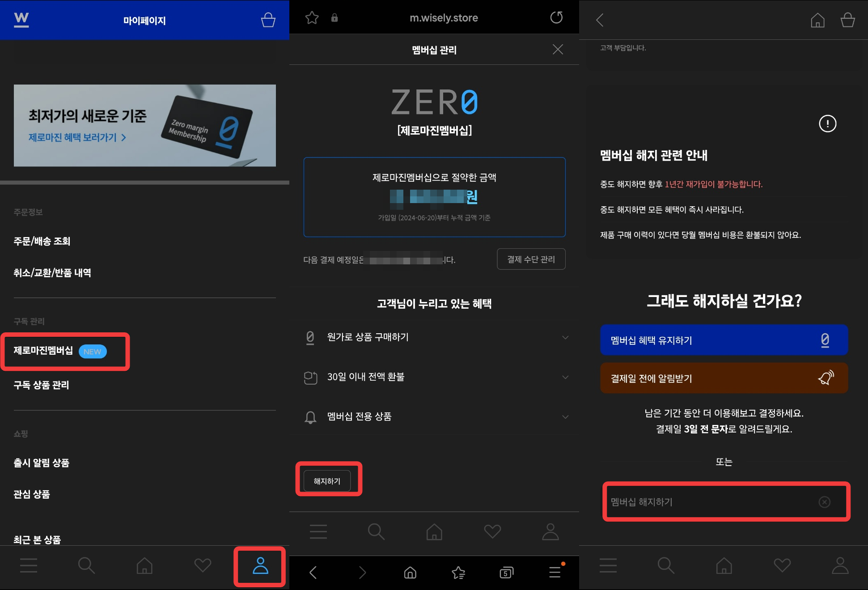Open 취소/교환/반품 내역 menu item
This screenshot has height=590, width=868.
[x=52, y=272]
